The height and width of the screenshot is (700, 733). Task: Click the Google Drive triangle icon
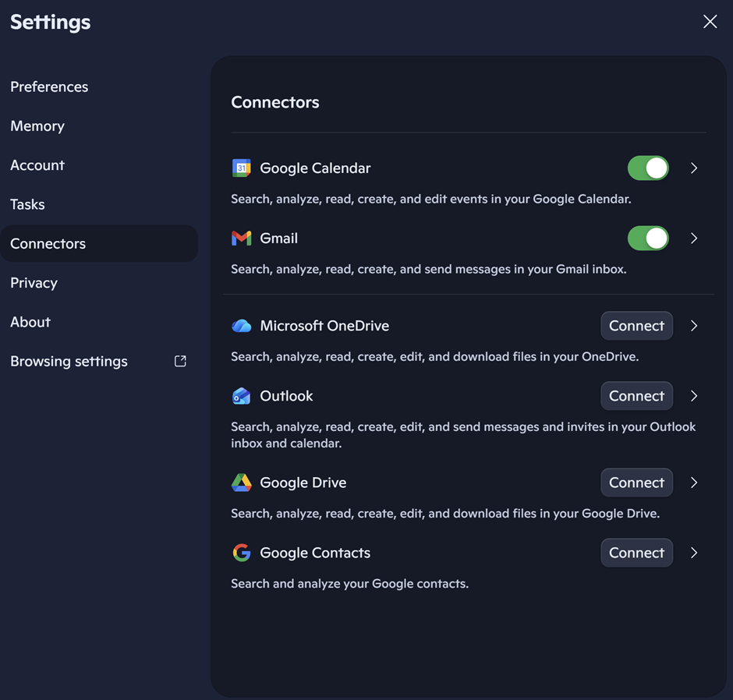(242, 483)
